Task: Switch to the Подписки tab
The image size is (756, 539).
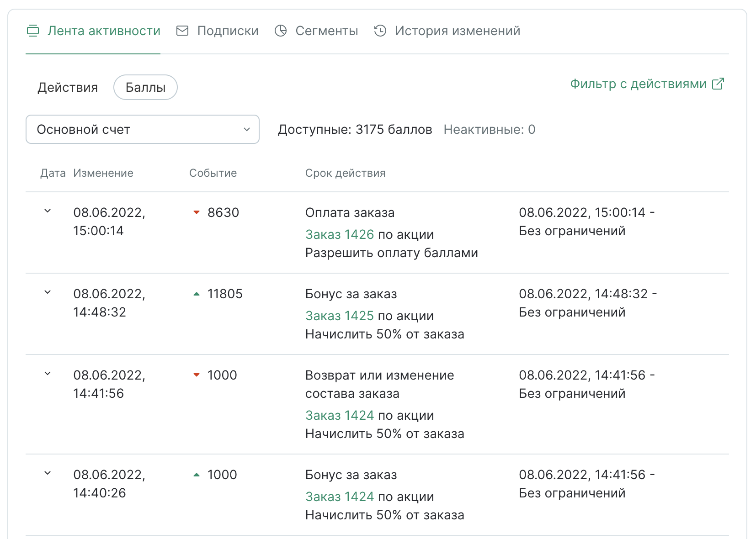Action: pyautogui.click(x=218, y=31)
